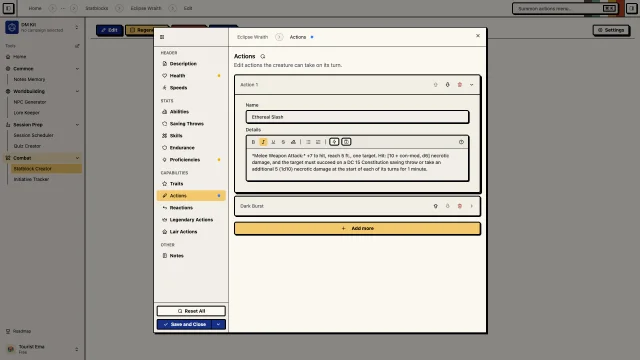
Task: Click the Edit button behind the dialog
Action: point(109,30)
